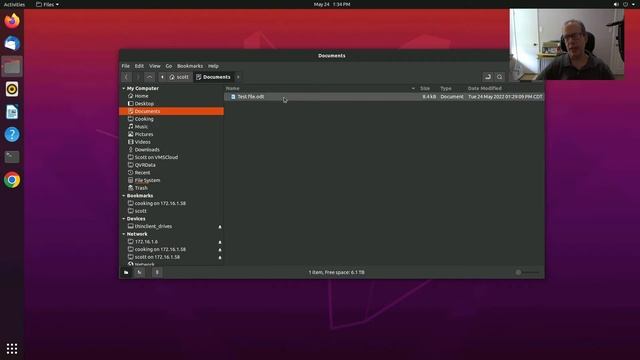Unmount network location 172.16.1.6
Image resolution: width=640 pixels, height=360 pixels.
tap(220, 242)
